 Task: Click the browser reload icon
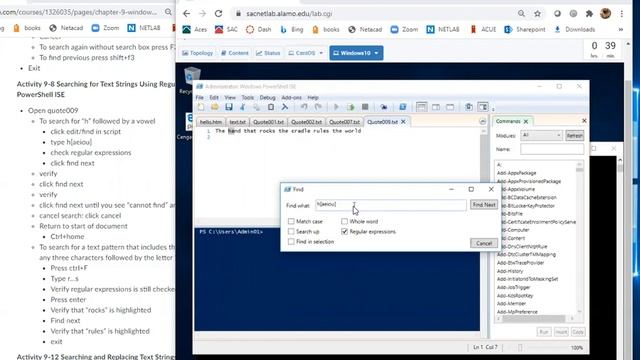coord(218,13)
